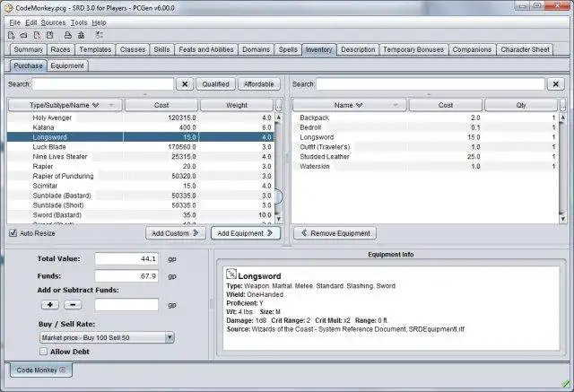Sort purchase list by Weight column header
This screenshot has height=392, width=574.
coord(237,105)
